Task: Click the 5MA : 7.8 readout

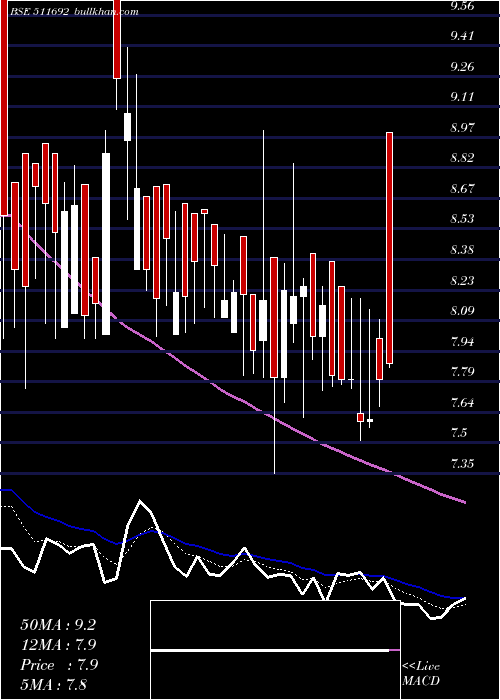Action: (54, 685)
